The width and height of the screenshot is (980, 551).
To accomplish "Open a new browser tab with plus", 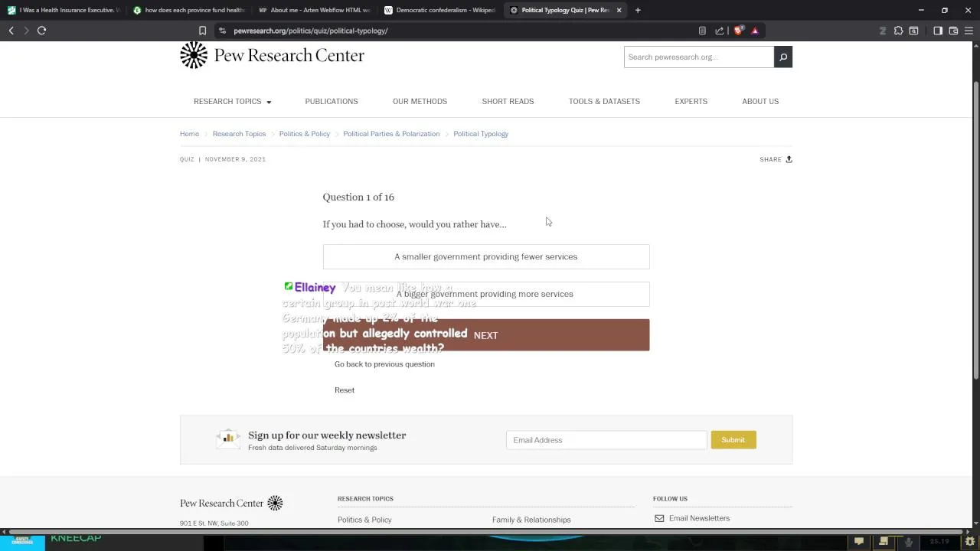I will click(638, 10).
